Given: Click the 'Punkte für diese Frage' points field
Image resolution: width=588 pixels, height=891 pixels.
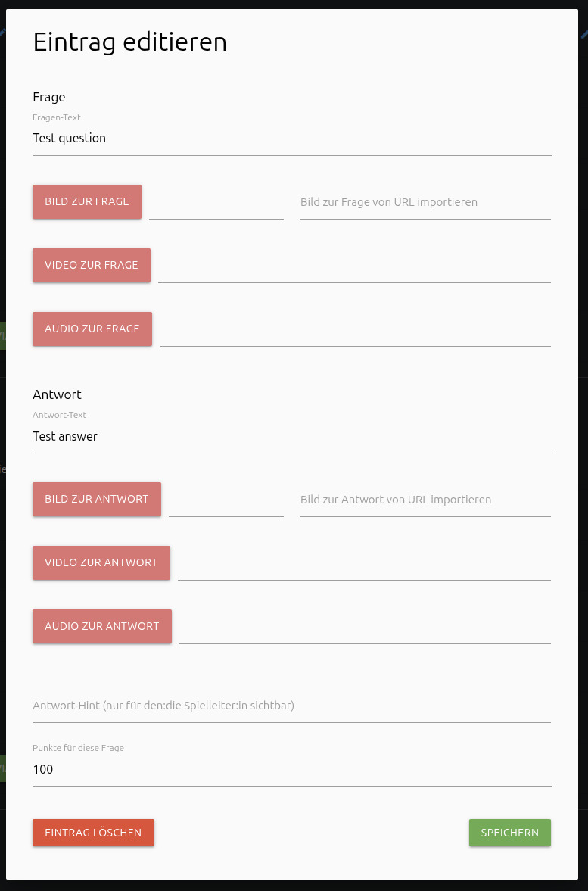Looking at the screenshot, I should [x=291, y=770].
